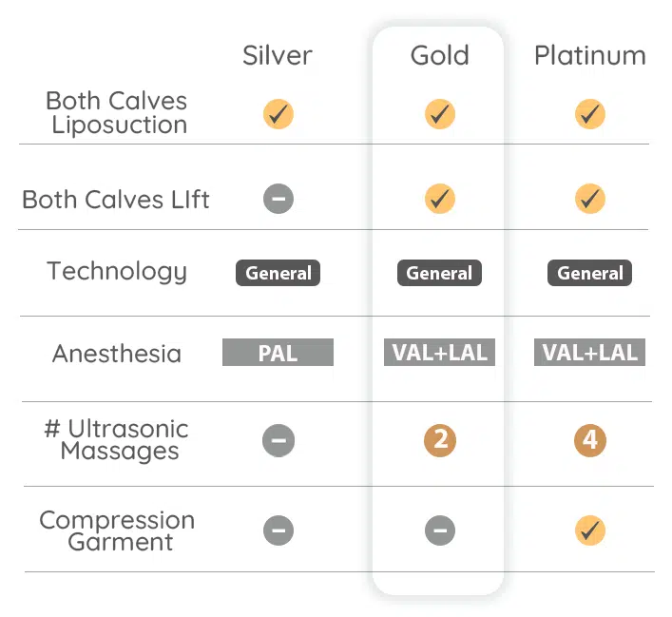
Task: Click Silver checkmark for Both Calves Liposuction
Action: pyautogui.click(x=278, y=115)
